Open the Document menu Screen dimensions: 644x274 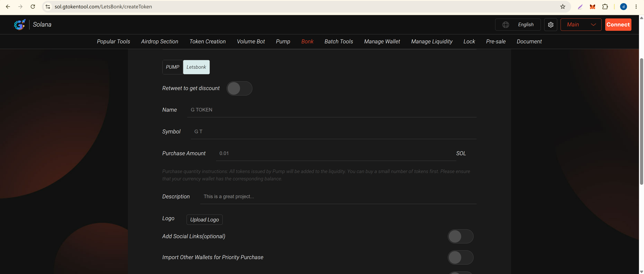click(x=529, y=41)
